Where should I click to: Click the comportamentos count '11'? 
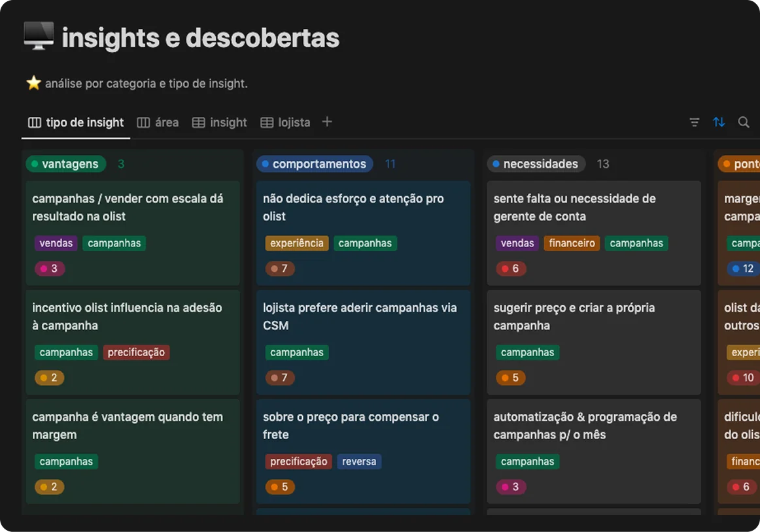tap(390, 164)
